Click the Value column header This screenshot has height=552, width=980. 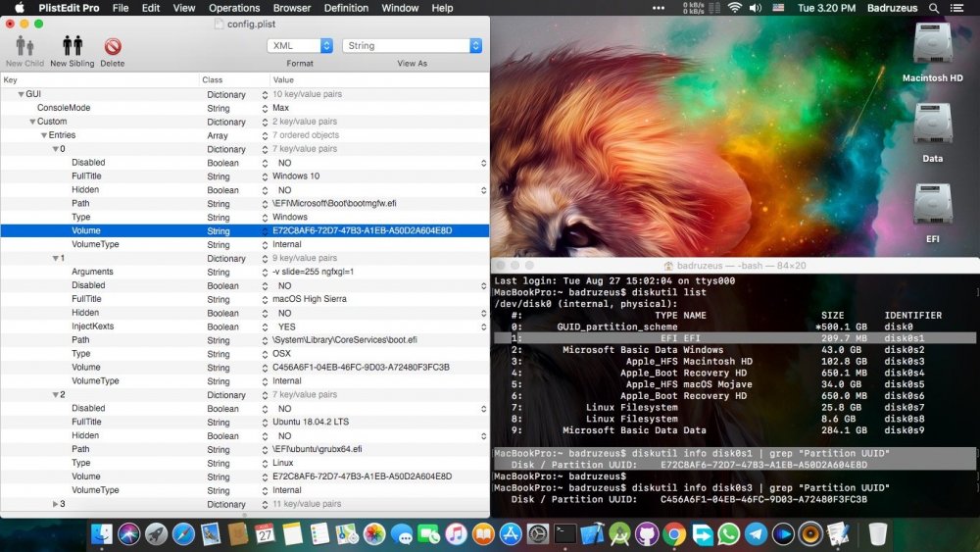click(x=379, y=80)
